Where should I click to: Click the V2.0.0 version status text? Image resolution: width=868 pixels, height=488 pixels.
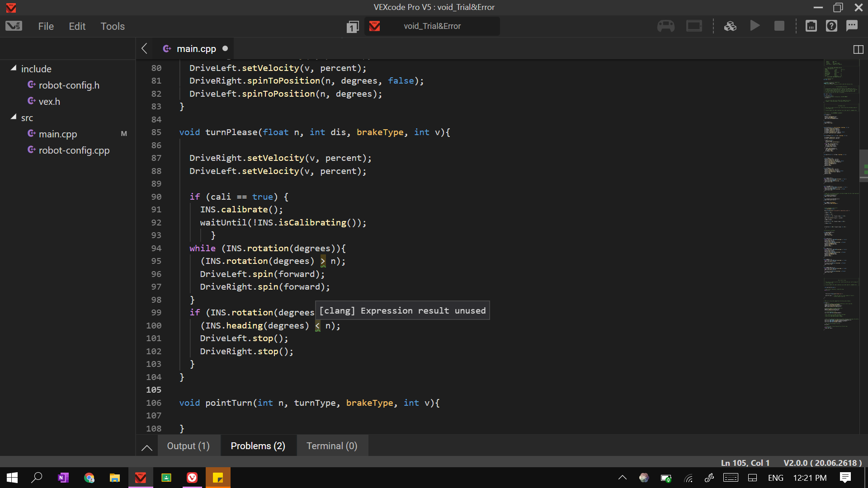pos(822,463)
